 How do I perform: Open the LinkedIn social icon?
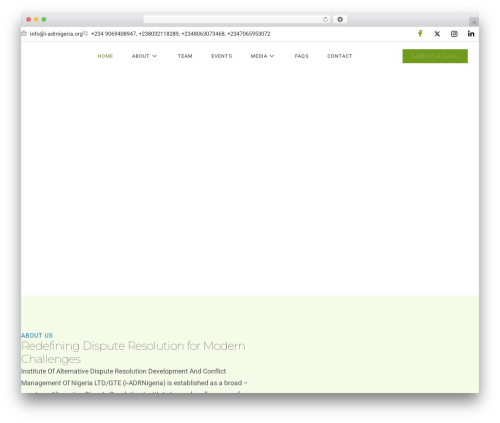(x=471, y=34)
